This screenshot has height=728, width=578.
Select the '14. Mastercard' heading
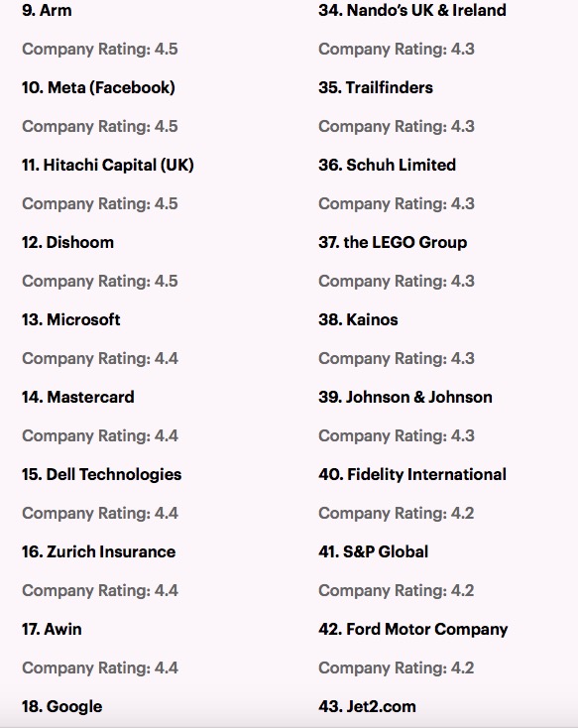coord(78,397)
